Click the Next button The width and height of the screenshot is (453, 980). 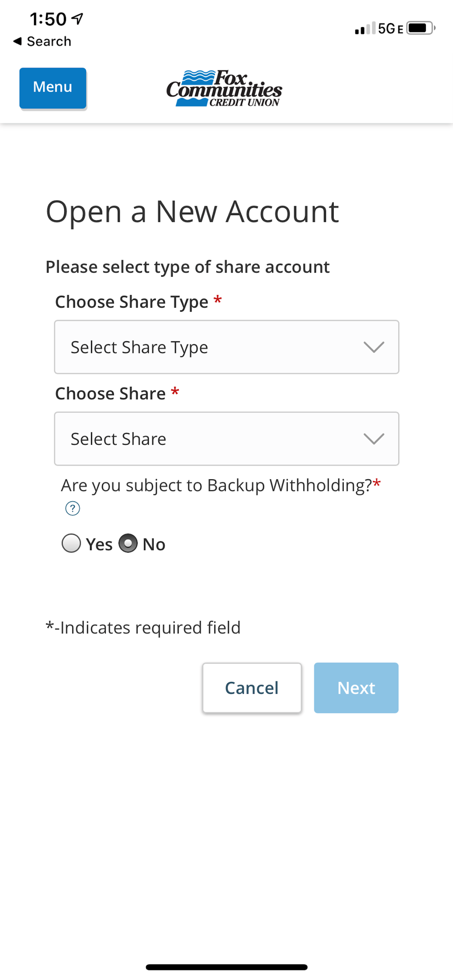(x=356, y=687)
